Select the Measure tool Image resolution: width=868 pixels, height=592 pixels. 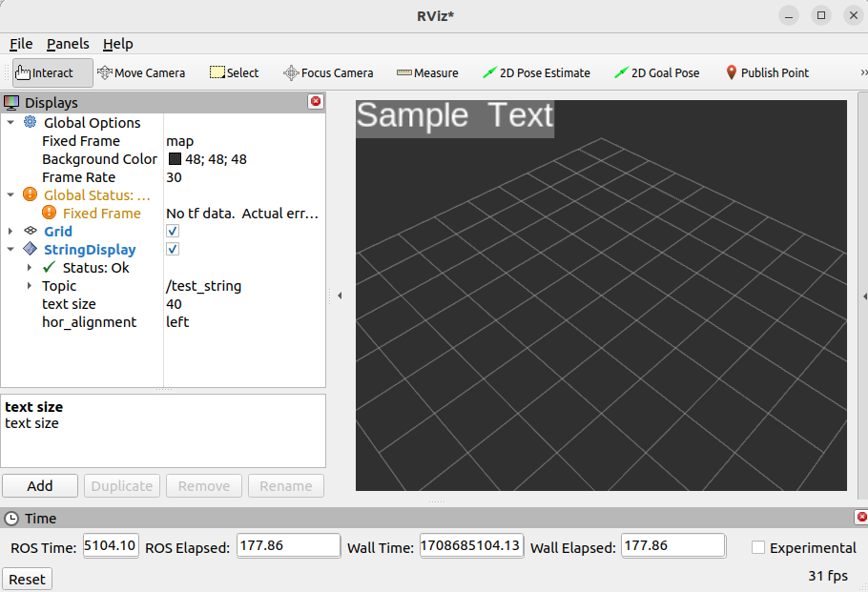(427, 71)
